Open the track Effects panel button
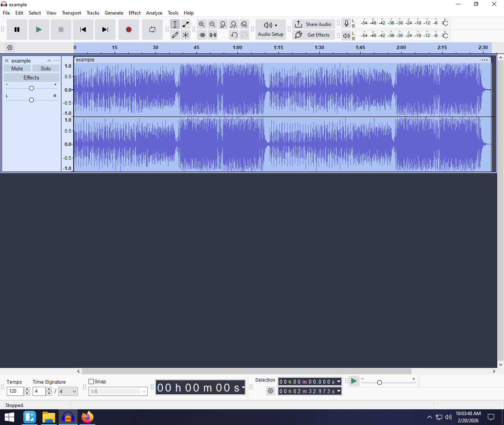 tap(31, 78)
